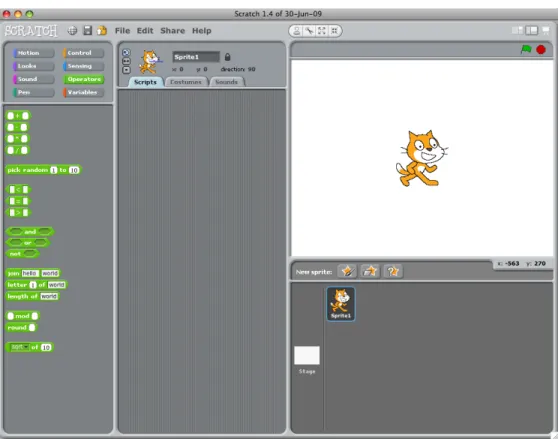Set rotation style to left-right flip
Viewport: 558px width, 439px height.
coord(126,61)
